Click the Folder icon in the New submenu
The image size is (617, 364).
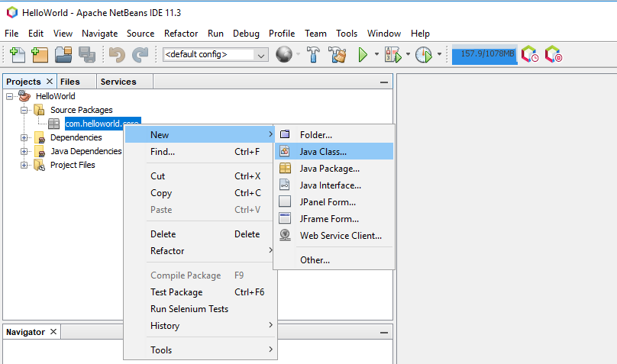(285, 134)
